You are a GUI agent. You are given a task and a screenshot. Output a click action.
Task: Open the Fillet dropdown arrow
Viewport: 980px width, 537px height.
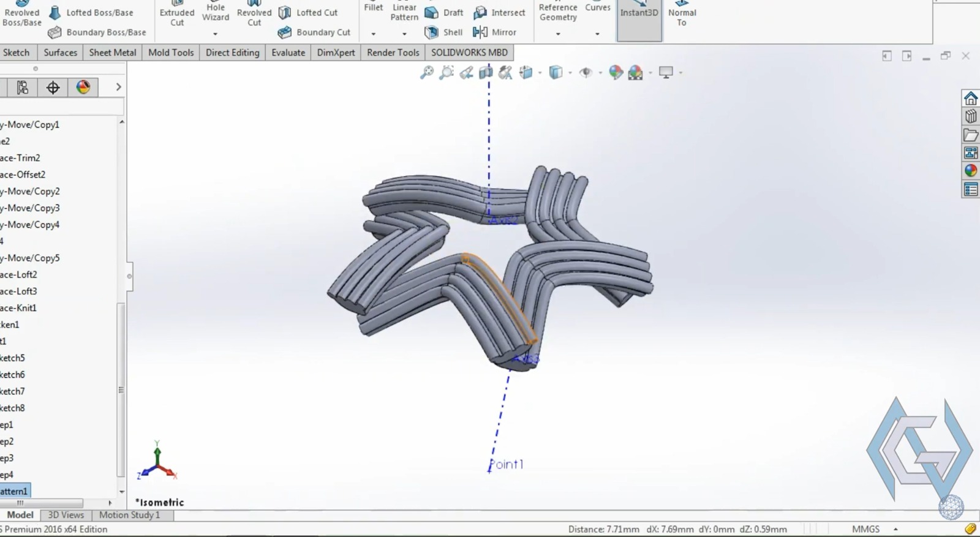pos(373,34)
